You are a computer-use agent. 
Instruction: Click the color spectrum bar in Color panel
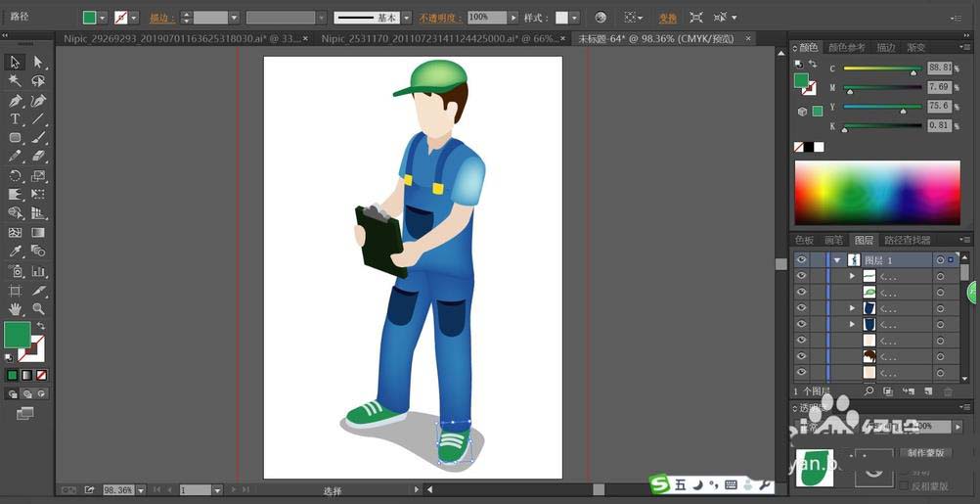(x=877, y=193)
